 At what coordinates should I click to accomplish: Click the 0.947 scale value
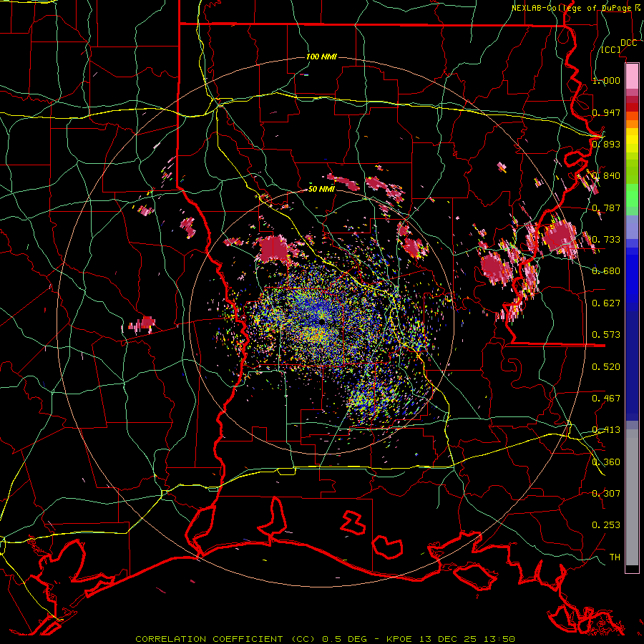pyautogui.click(x=606, y=112)
